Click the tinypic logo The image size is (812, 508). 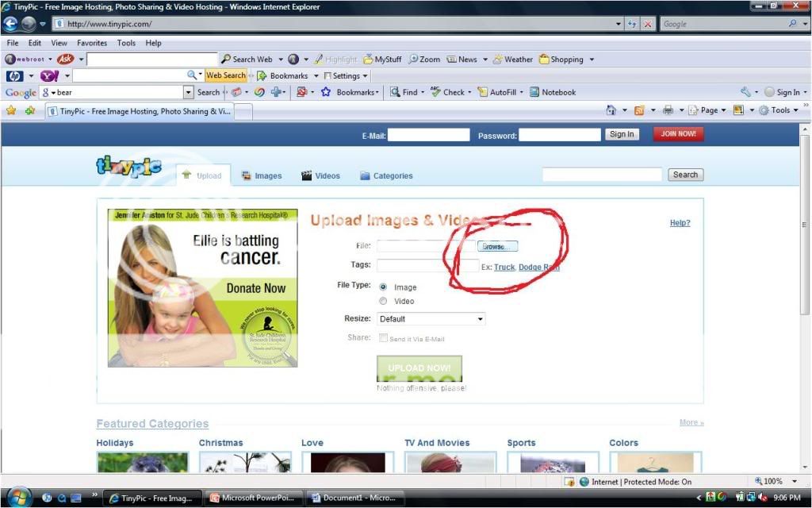[128, 166]
